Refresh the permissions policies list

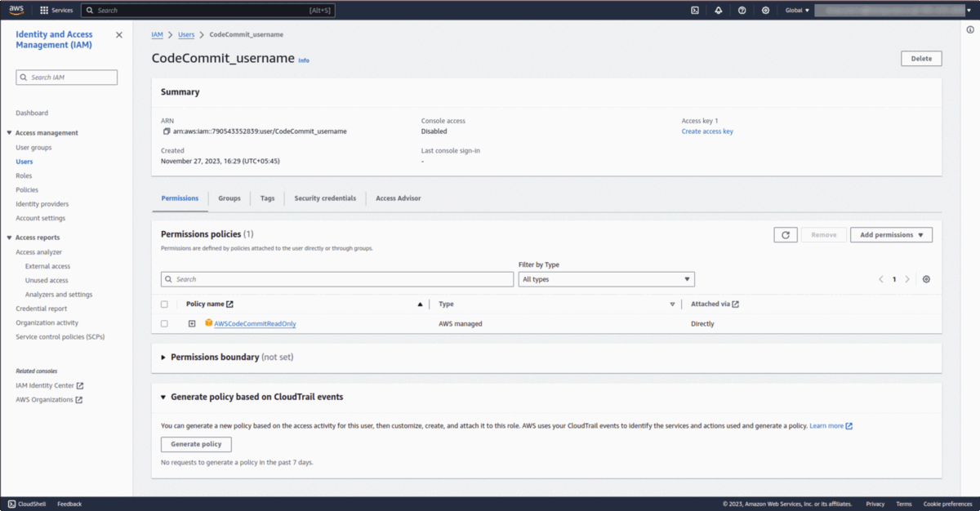tap(785, 235)
